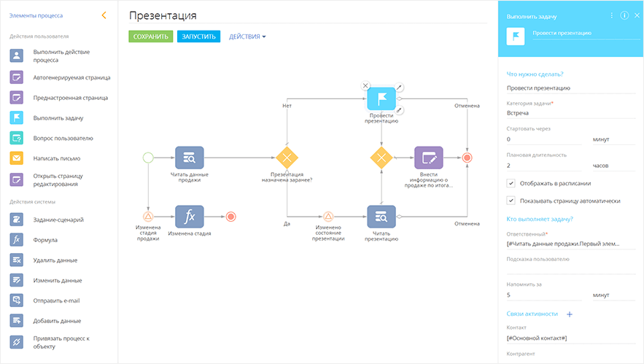Click green start event circle
The image size is (644, 364).
tap(148, 158)
